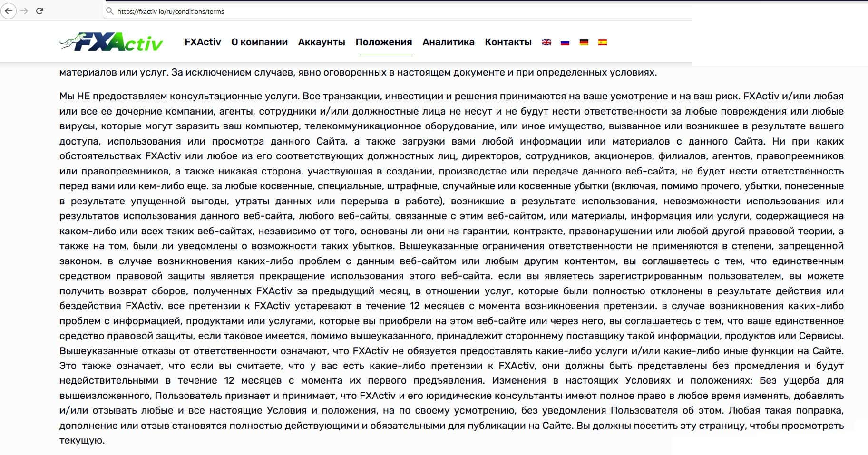Click the search magnifier icon in address bar
This screenshot has height=455, width=868.
110,11
